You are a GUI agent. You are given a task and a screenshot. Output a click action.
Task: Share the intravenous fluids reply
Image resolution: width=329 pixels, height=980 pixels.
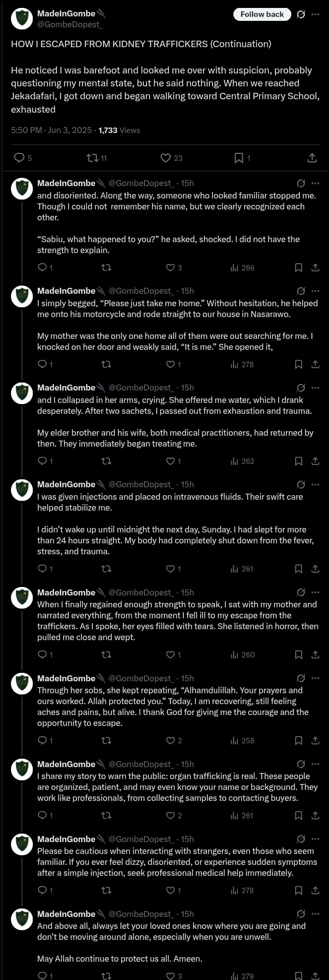point(315,569)
